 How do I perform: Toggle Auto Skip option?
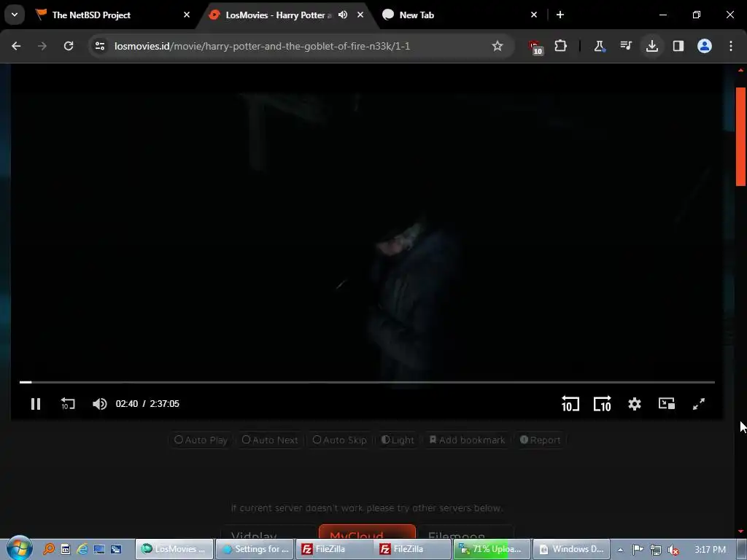point(339,440)
